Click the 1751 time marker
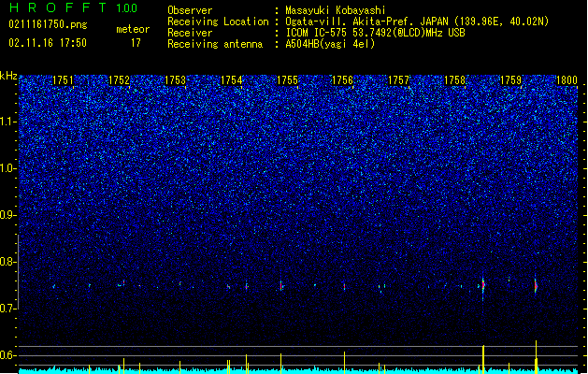Screen dimensions: 588x374 (x=63, y=80)
